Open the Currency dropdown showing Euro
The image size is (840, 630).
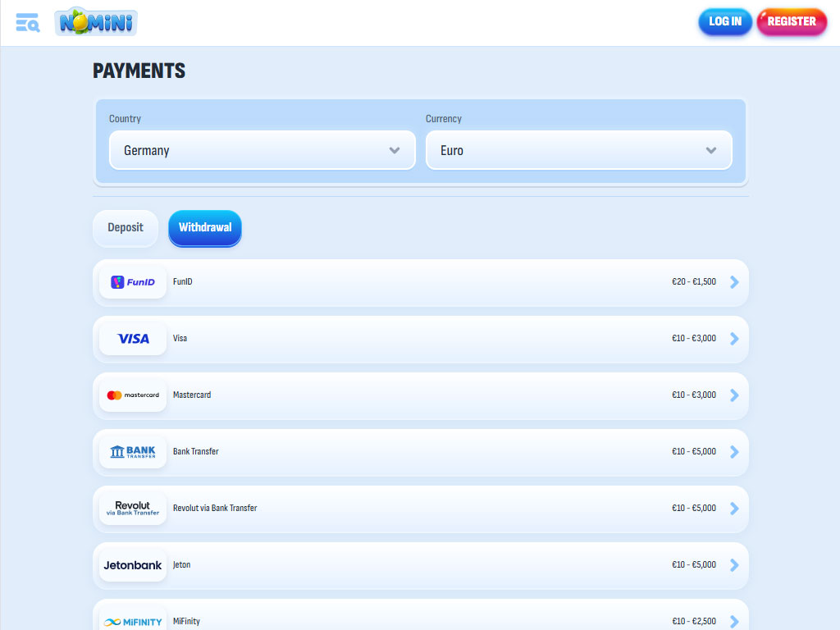pyautogui.click(x=579, y=151)
